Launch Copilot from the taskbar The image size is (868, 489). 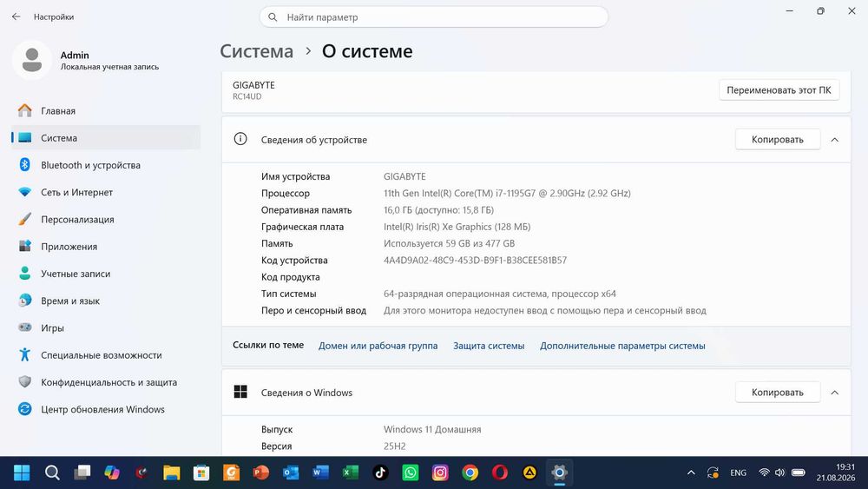(x=112, y=472)
